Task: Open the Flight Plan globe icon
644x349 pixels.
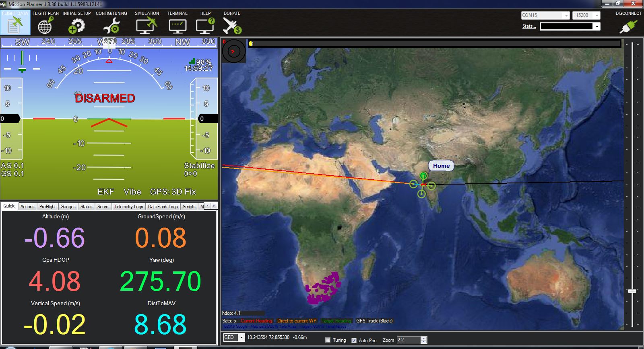Action: click(45, 26)
